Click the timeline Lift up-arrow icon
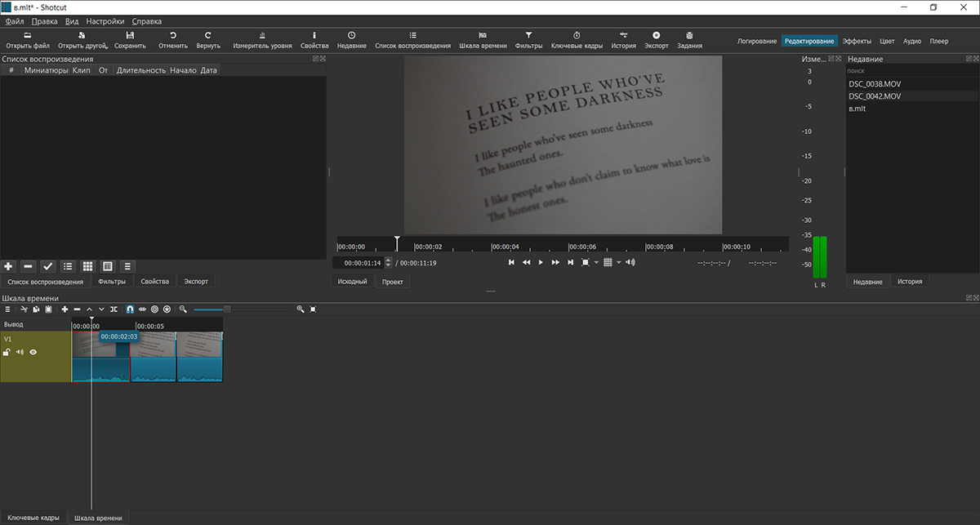This screenshot has width=980, height=525. pyautogui.click(x=89, y=309)
